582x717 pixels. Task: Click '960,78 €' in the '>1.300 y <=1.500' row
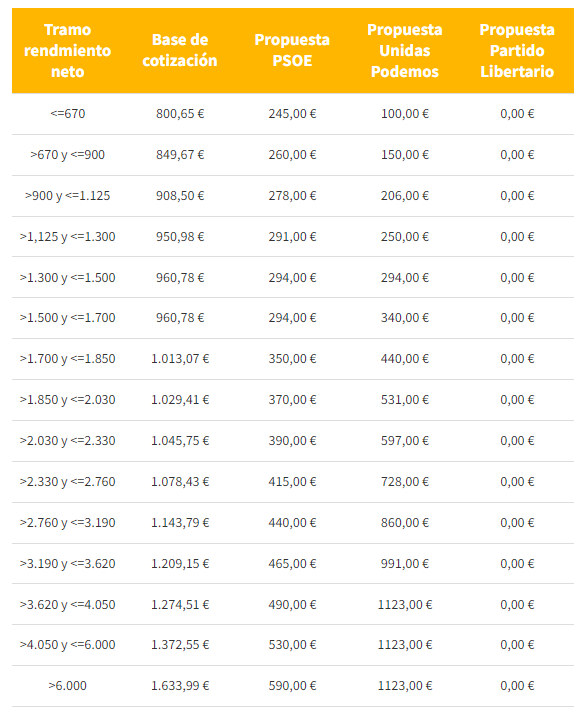(180, 278)
